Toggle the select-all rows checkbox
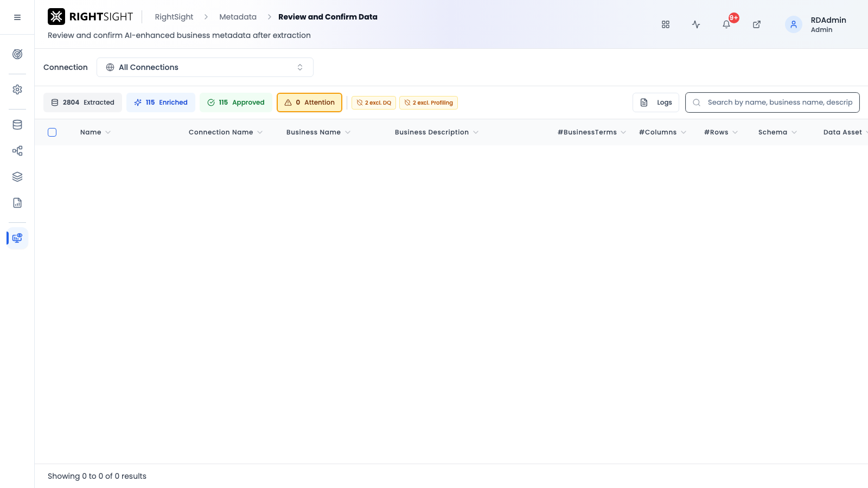Viewport: 868px width, 488px height. tap(52, 132)
